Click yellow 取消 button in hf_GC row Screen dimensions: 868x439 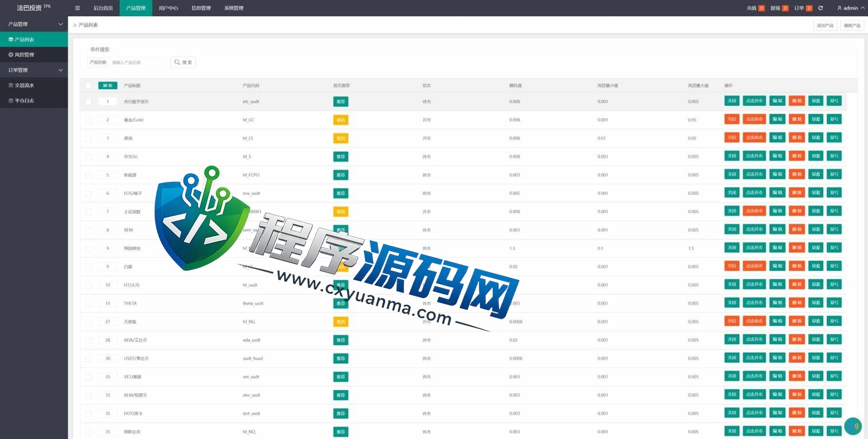click(x=341, y=120)
